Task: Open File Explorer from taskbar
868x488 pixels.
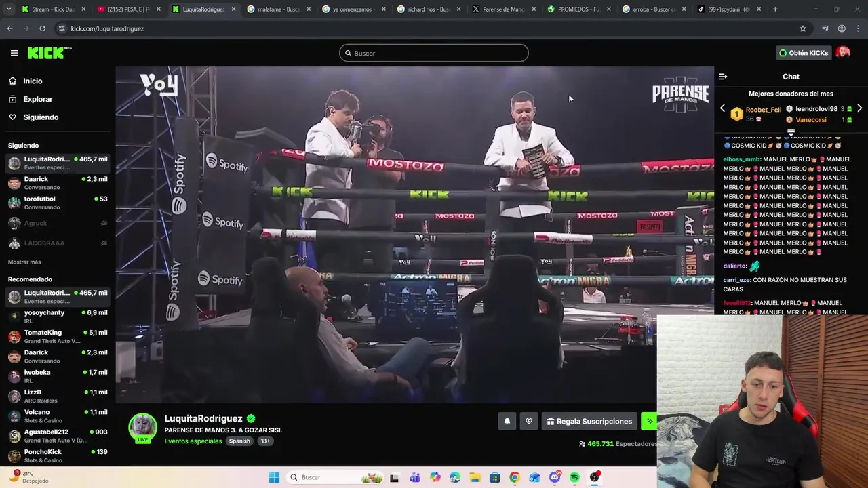Action: pos(475,477)
